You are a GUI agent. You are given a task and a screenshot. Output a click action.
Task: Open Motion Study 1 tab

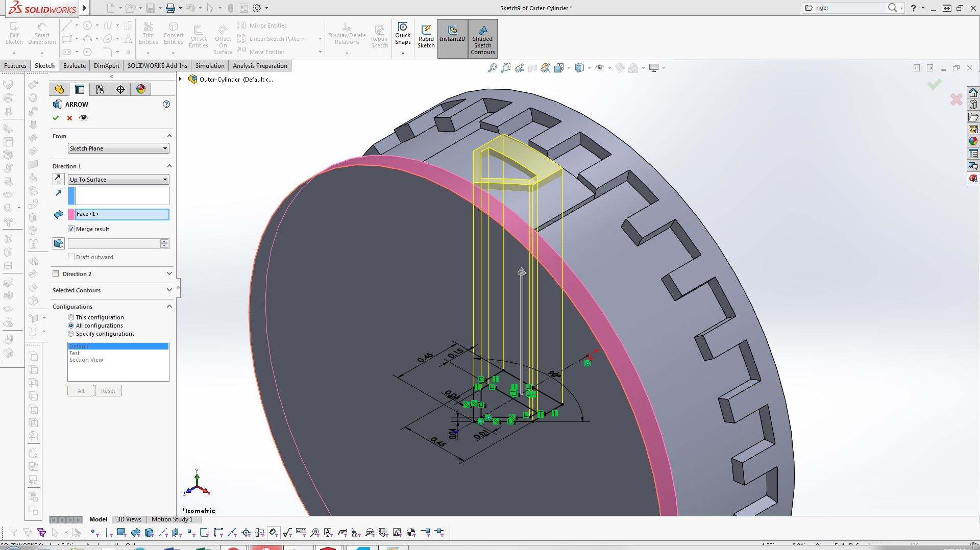click(172, 519)
